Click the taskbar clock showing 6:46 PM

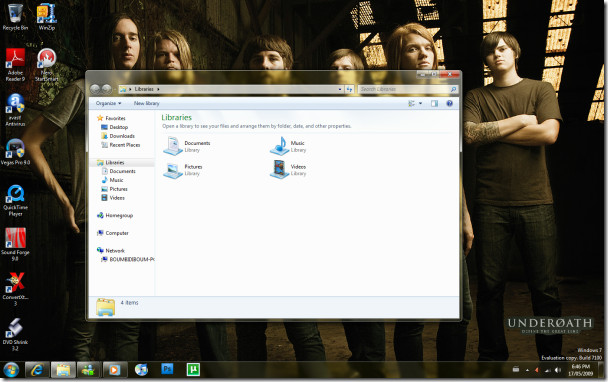click(x=581, y=370)
